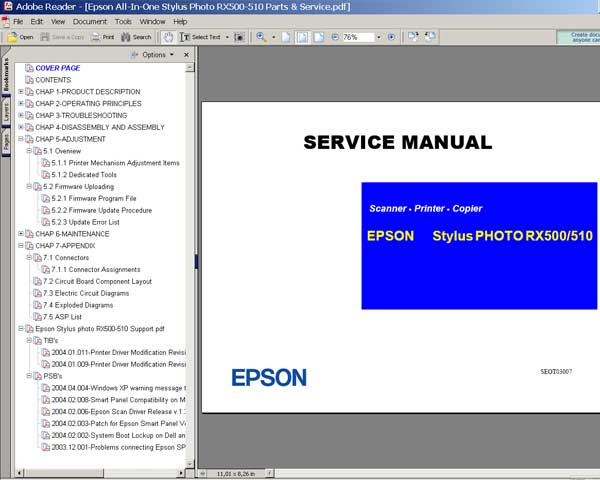The image size is (600, 480).
Task: Open the zoom tool dropdown arrow
Action: 273,37
